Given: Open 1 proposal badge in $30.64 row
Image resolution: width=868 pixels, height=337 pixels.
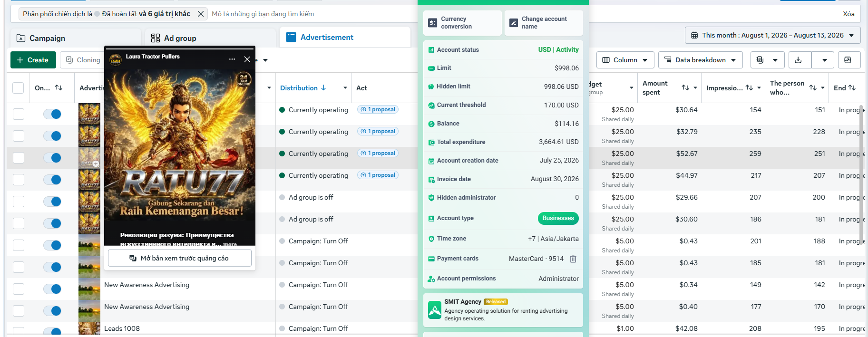Looking at the screenshot, I should 378,109.
